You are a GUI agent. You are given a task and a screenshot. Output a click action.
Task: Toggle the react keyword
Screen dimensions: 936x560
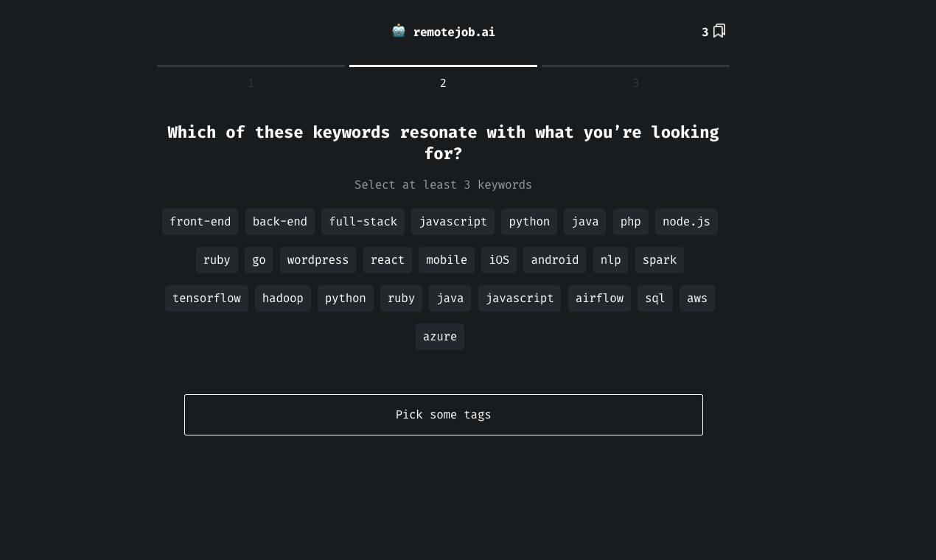(387, 259)
